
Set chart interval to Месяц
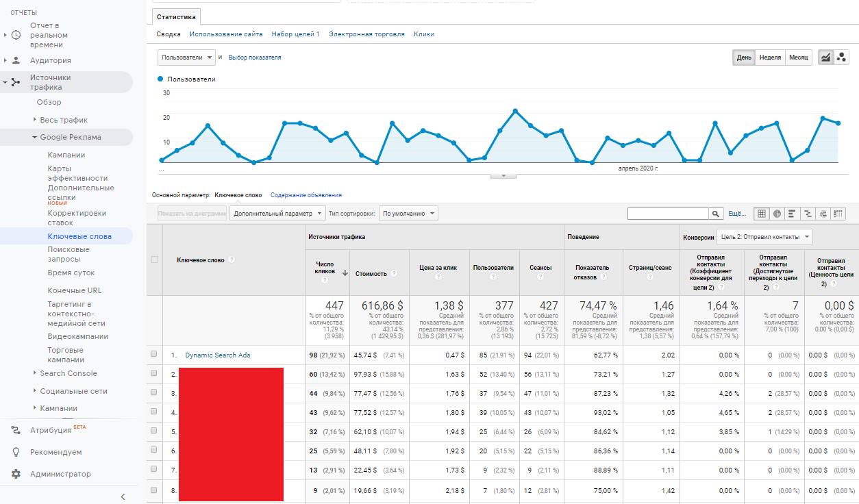(x=798, y=58)
